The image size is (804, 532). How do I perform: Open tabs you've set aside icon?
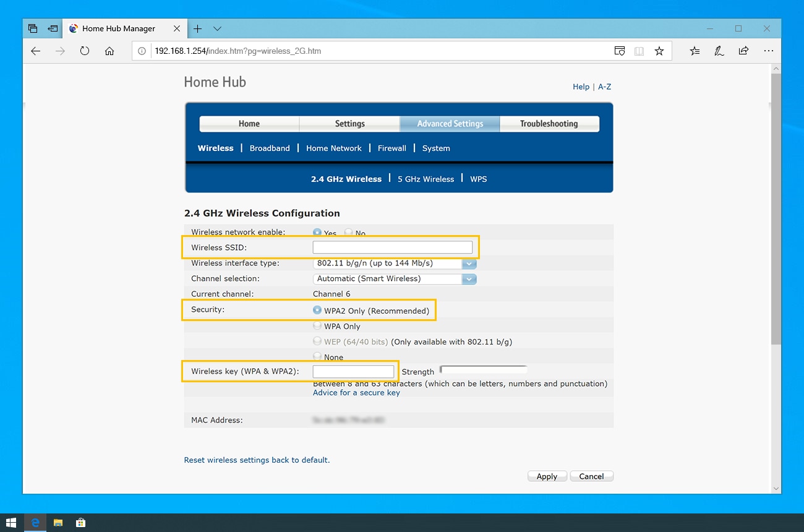(x=33, y=28)
